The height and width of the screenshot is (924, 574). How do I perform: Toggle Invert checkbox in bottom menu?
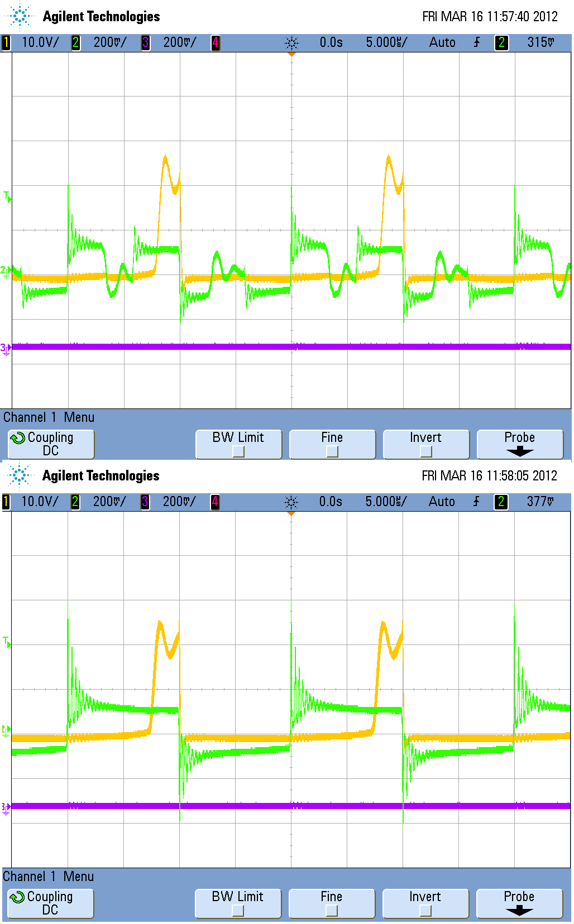tap(425, 911)
